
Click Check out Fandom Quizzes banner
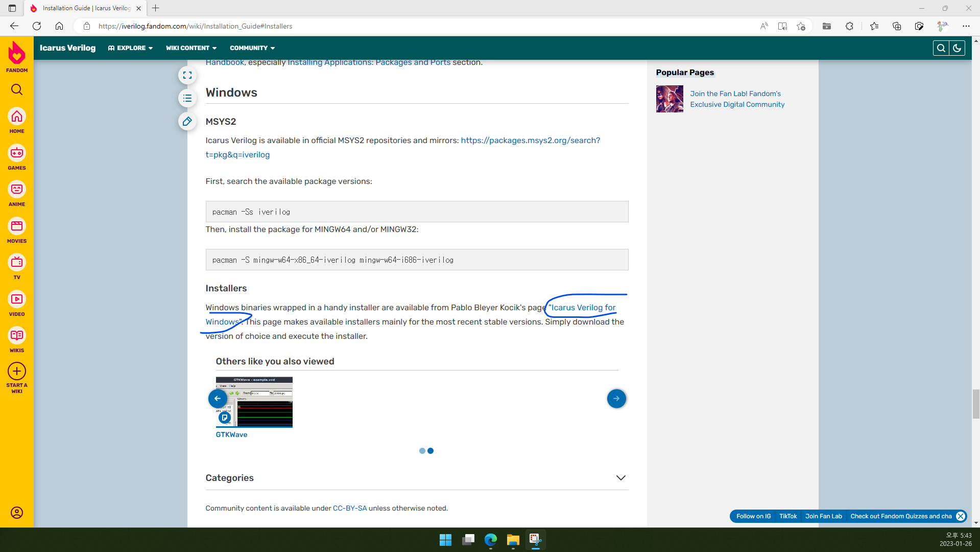point(901,516)
